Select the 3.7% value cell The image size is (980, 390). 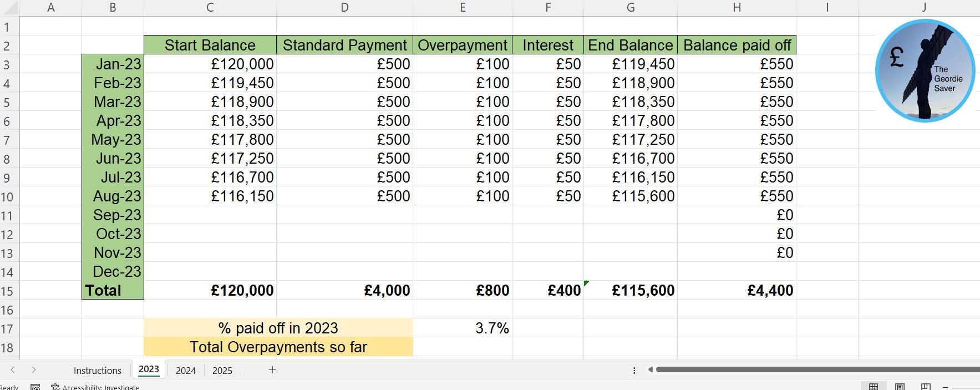point(463,328)
